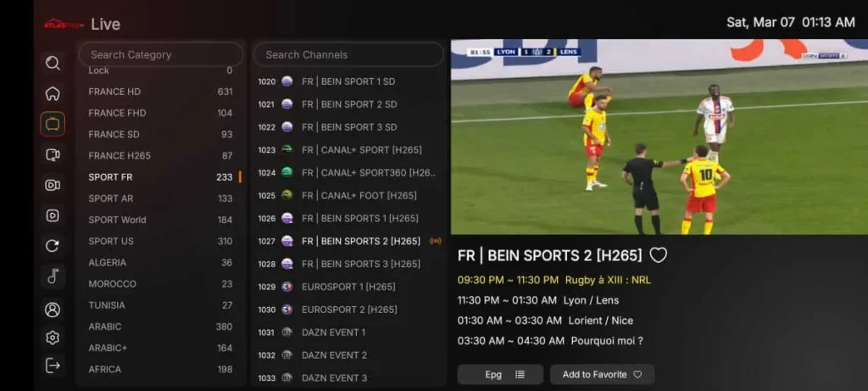The height and width of the screenshot is (391, 868).
Task: Open the play-button sidebar icon
Action: [x=53, y=215]
